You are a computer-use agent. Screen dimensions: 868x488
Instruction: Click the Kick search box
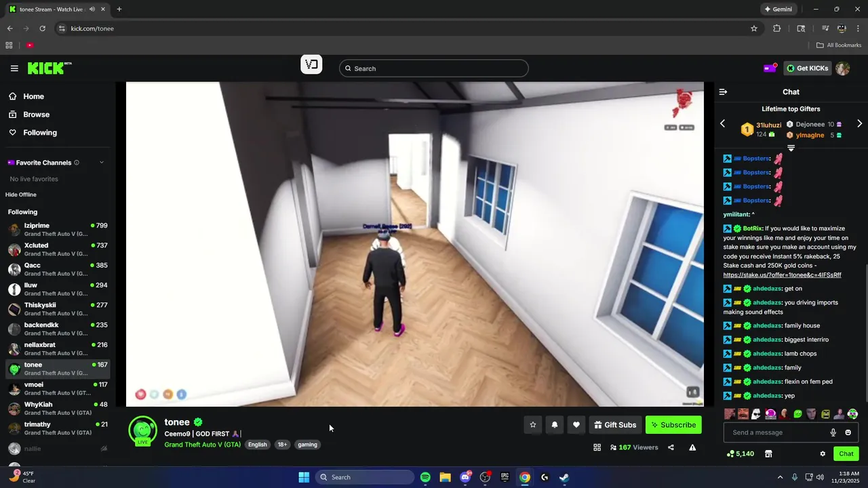tap(434, 68)
